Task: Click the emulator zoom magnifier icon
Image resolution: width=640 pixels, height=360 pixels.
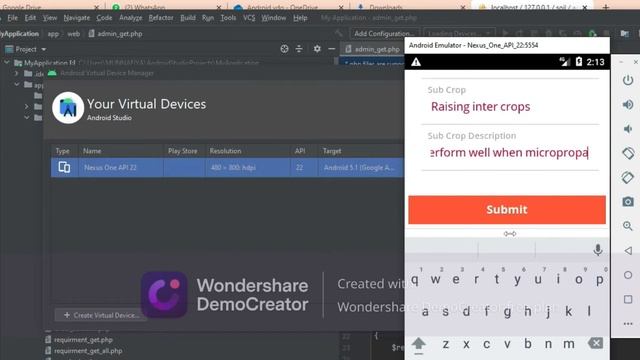Action: pos(628,226)
